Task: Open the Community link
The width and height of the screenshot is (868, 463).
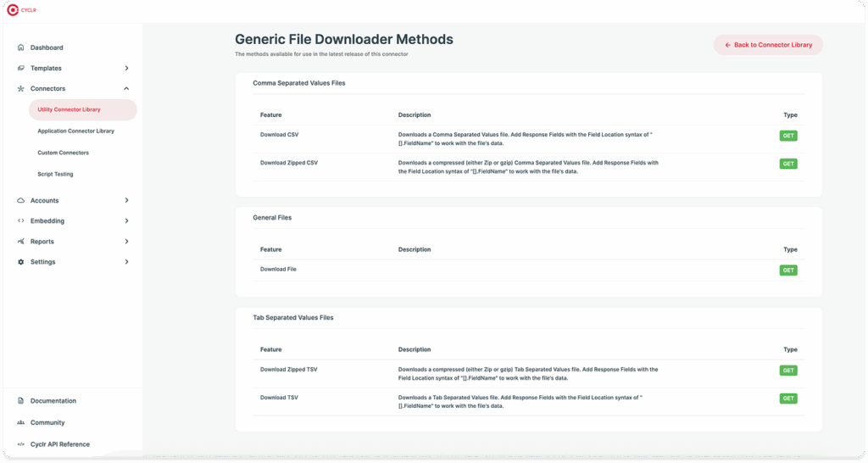Action: (x=47, y=422)
